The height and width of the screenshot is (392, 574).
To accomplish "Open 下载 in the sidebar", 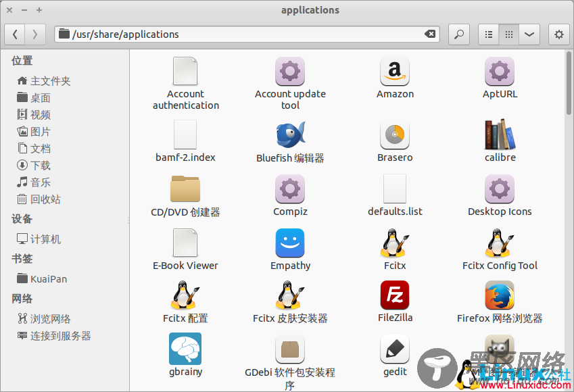I will click(34, 165).
